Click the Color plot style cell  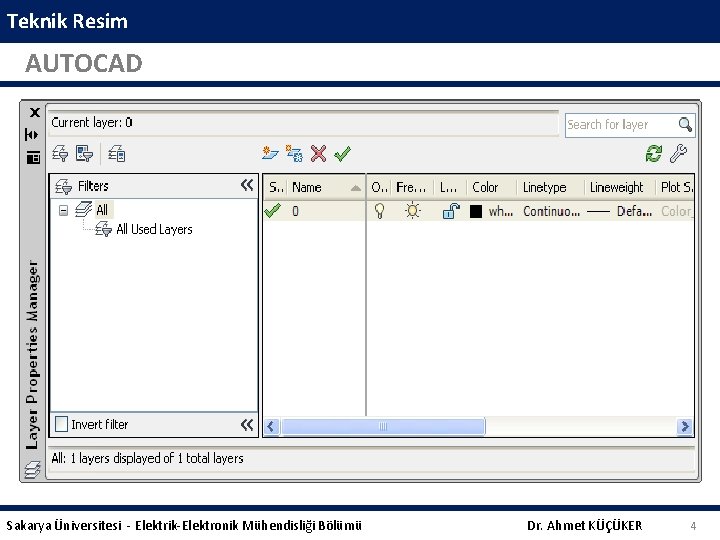(677, 211)
